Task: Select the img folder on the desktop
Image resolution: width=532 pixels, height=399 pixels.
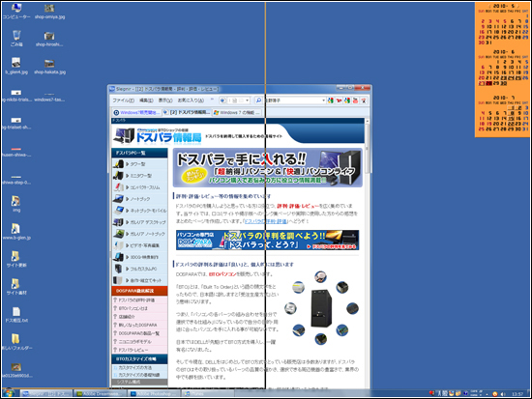Action: [x=16, y=204]
